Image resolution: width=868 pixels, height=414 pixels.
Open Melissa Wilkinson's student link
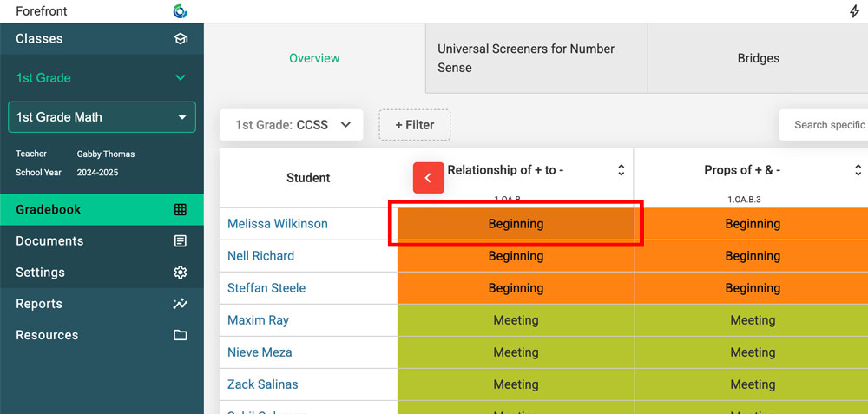[x=278, y=224]
